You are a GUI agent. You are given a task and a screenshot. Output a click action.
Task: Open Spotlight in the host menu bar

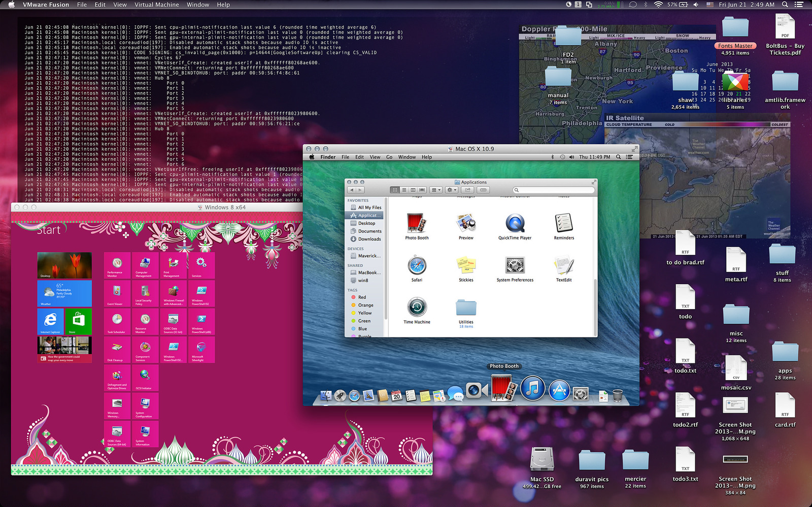(x=785, y=5)
